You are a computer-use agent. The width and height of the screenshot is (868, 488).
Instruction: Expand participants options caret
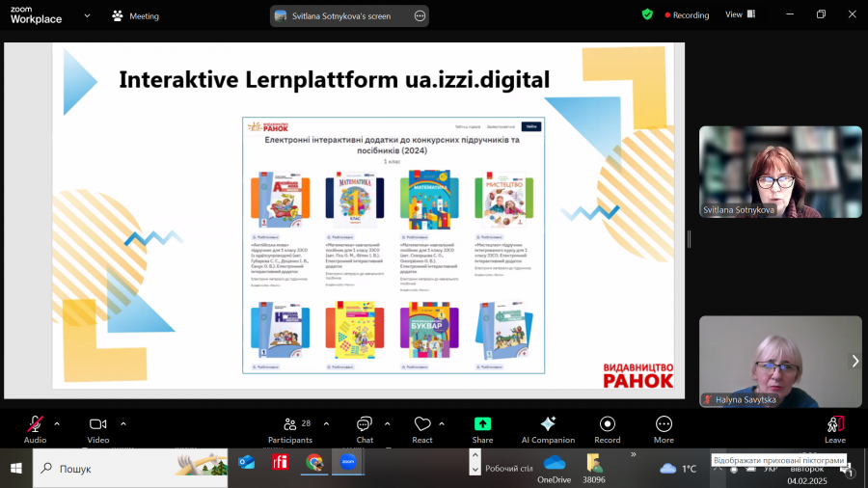point(327,424)
